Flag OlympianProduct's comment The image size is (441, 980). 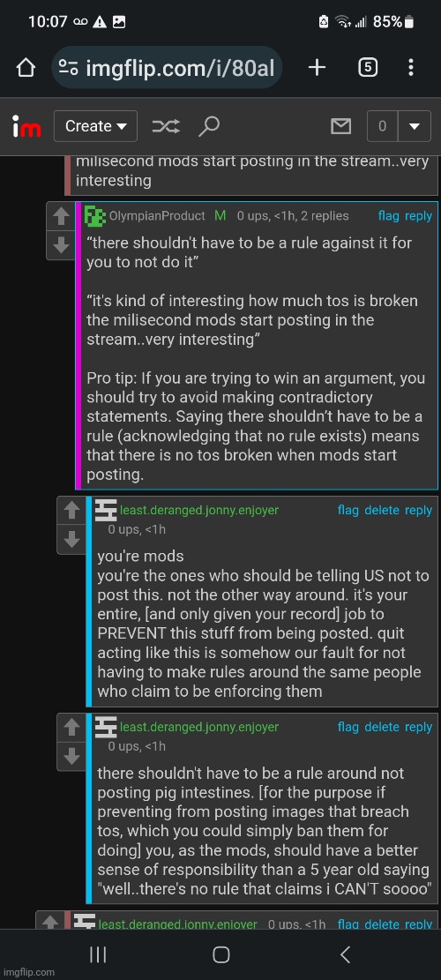tap(389, 215)
